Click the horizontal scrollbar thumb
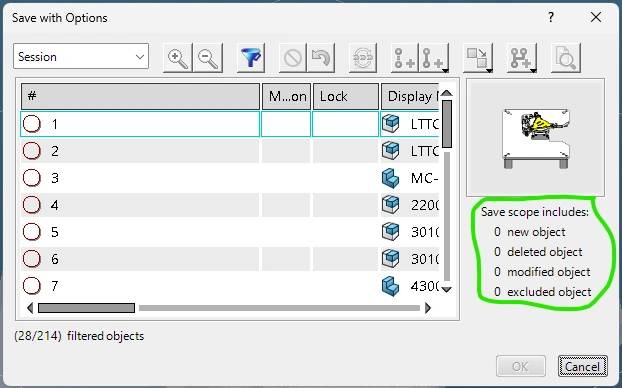 point(86,308)
